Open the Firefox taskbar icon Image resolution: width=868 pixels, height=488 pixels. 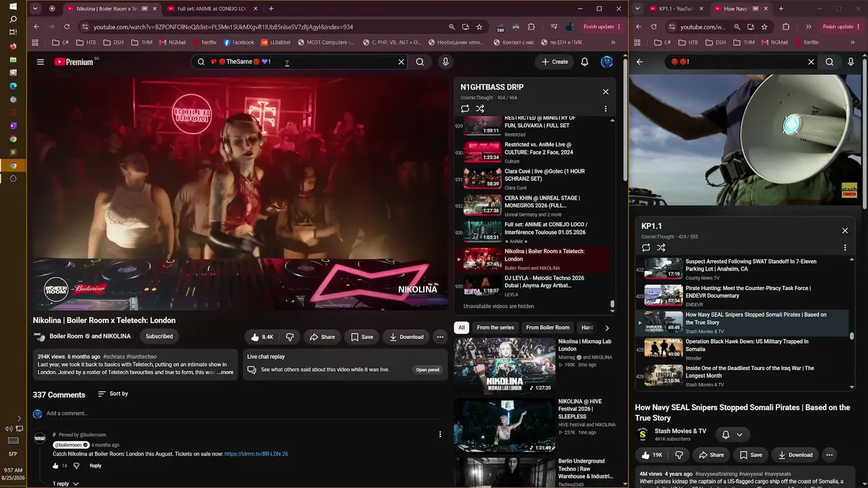point(13,47)
